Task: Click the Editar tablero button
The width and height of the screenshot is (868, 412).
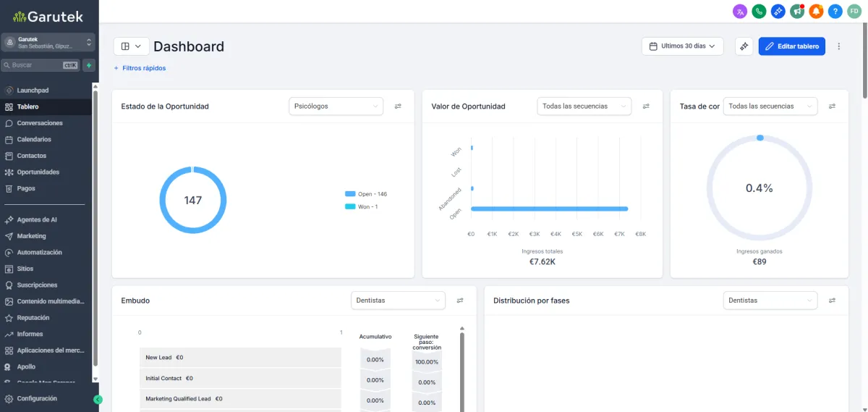Action: [x=791, y=46]
